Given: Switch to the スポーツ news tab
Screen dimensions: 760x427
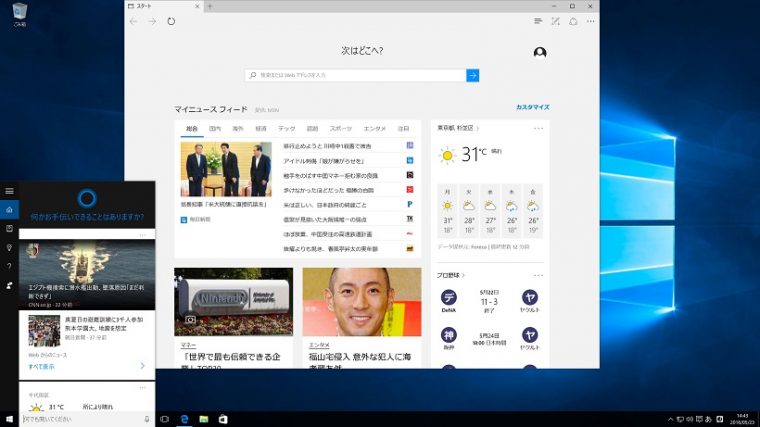Looking at the screenshot, I should tap(341, 128).
